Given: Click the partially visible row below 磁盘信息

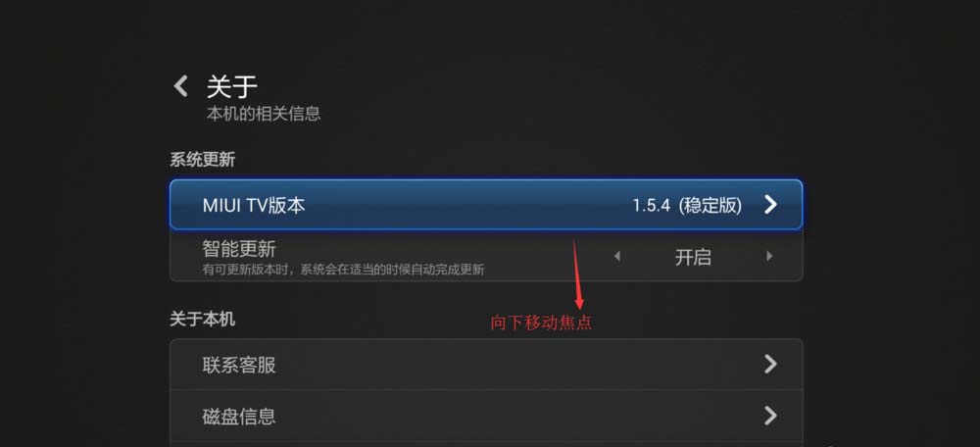Looking at the screenshot, I should (486, 444).
